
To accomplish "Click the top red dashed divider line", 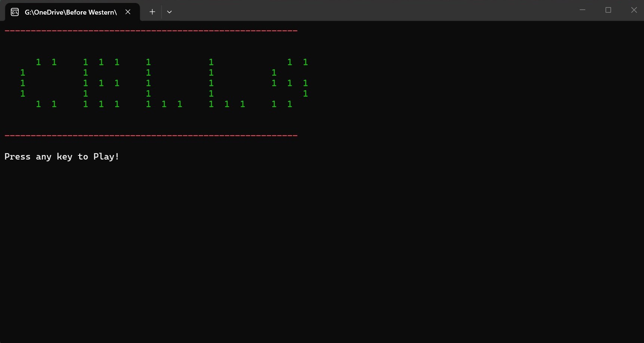I will click(151, 30).
